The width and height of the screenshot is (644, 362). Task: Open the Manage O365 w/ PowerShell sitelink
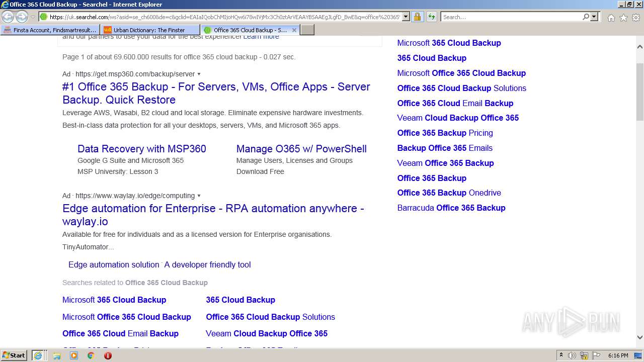(301, 149)
